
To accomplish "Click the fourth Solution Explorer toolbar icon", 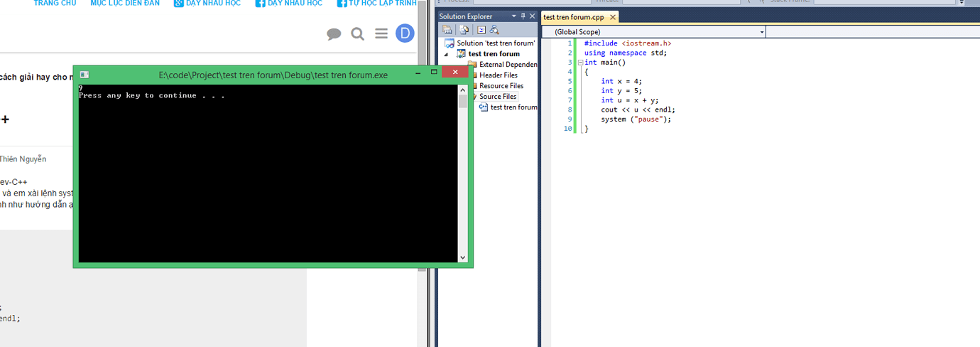I will (494, 30).
